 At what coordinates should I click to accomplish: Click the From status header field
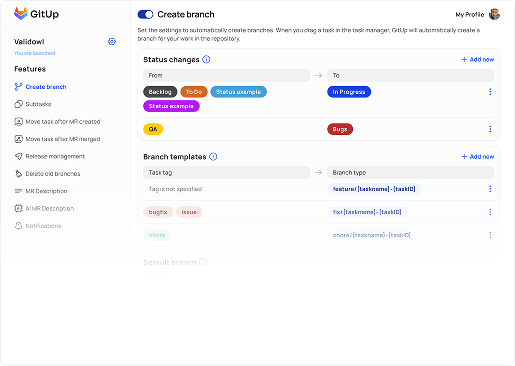[227, 75]
